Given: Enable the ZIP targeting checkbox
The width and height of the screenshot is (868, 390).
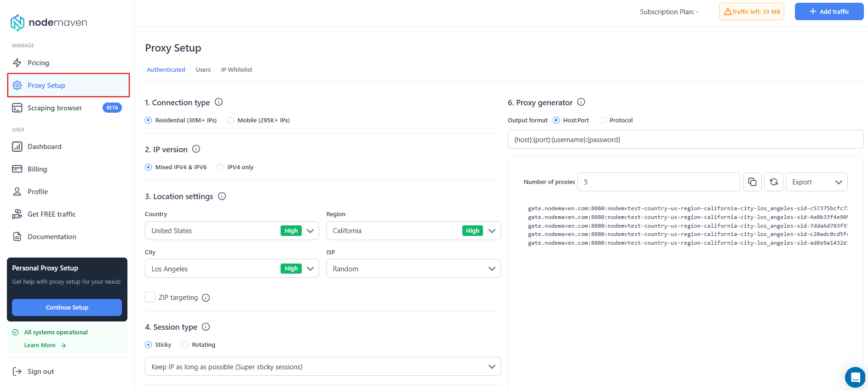Looking at the screenshot, I should [x=150, y=297].
